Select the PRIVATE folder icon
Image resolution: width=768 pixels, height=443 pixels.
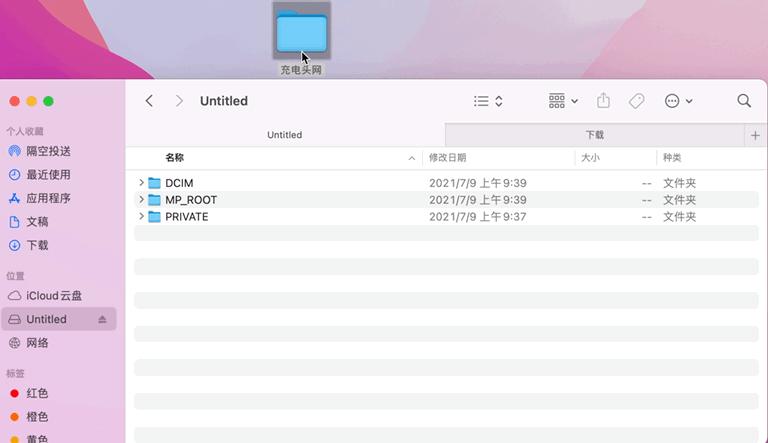154,216
